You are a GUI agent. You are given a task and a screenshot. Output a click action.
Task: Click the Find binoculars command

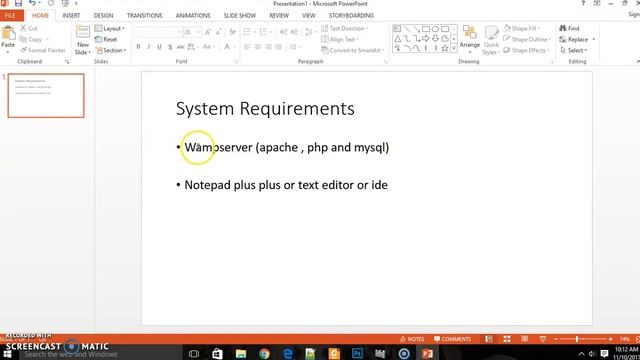click(569, 28)
